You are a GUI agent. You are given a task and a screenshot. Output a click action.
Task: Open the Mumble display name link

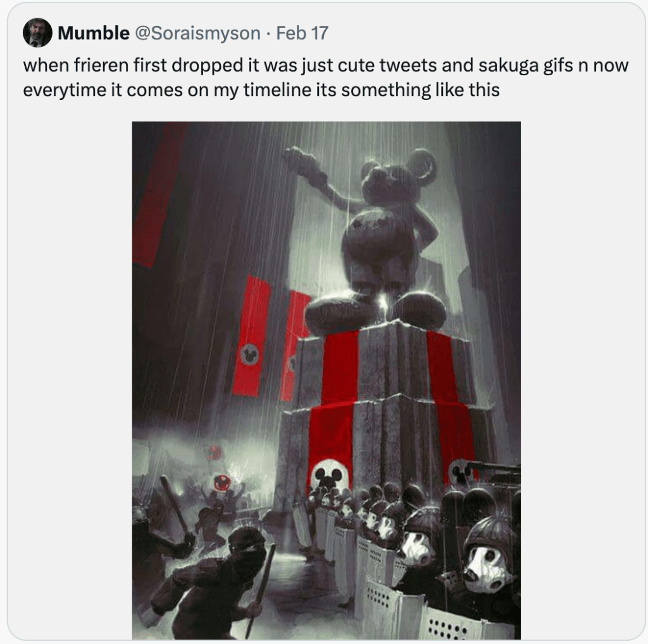(x=93, y=34)
